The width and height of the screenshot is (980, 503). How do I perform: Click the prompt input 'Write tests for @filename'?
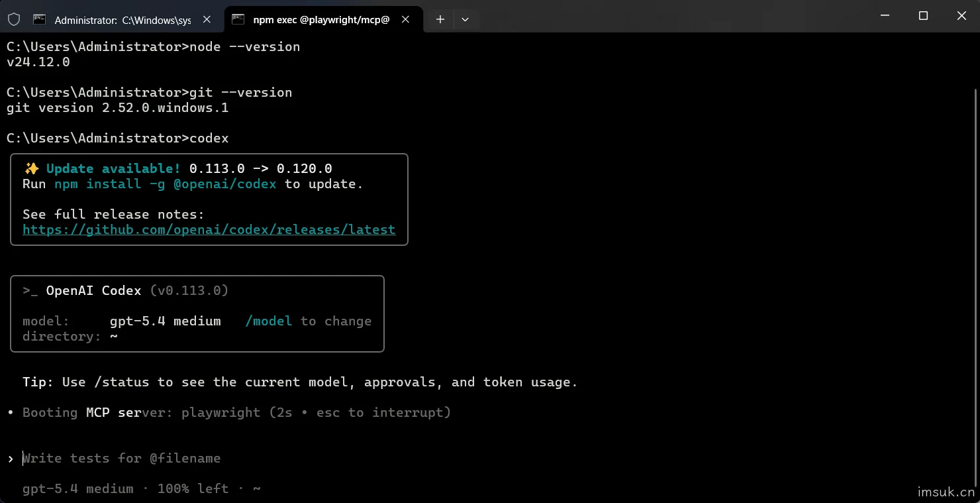[x=122, y=458]
